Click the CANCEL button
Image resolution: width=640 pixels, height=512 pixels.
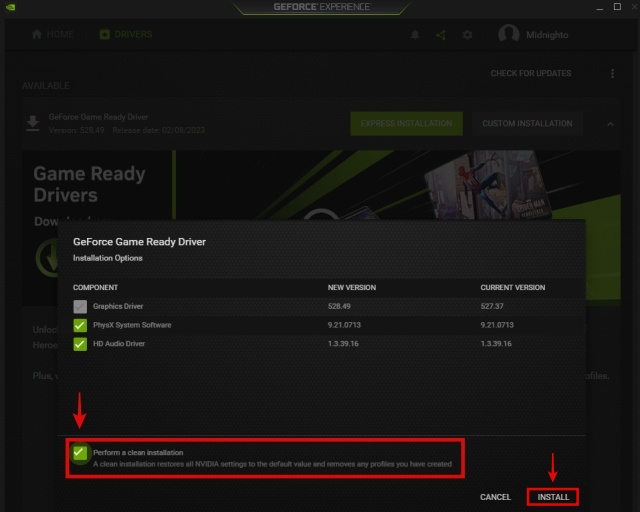click(x=495, y=497)
